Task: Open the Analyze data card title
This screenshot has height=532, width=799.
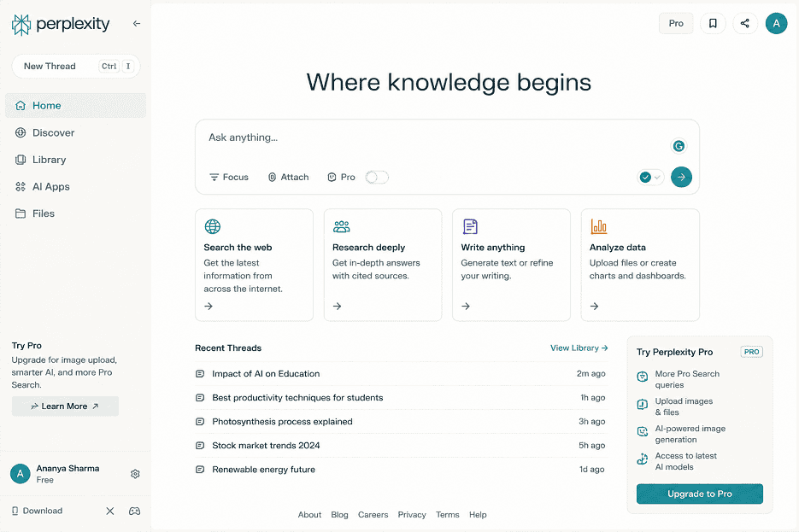Action: (x=618, y=248)
